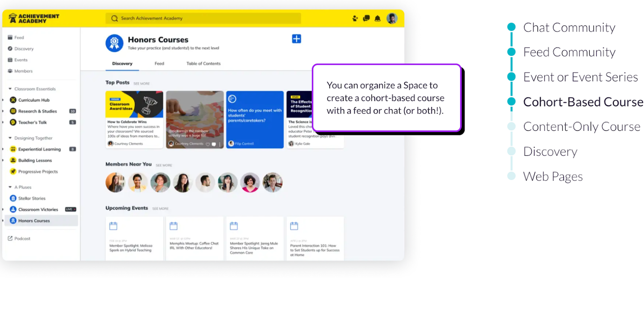Viewport: 644px width, 317px height.
Task: Click See More next to Top Posts
Action: [142, 84]
